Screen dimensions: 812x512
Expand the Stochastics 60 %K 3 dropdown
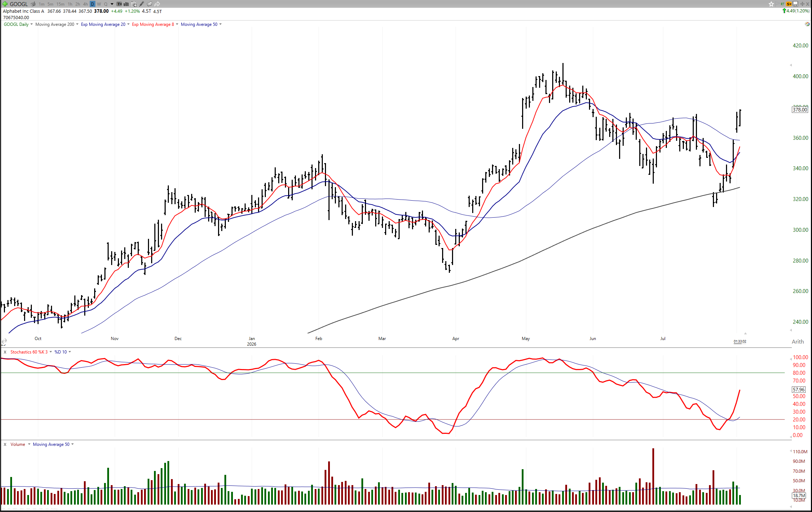tap(51, 352)
